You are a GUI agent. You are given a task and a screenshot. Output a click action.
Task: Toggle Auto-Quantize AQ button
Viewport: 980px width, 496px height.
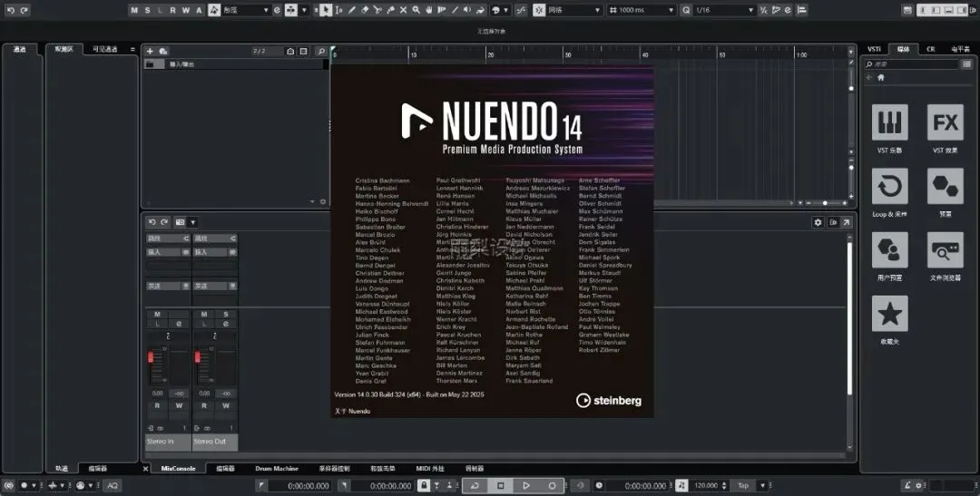(x=113, y=485)
